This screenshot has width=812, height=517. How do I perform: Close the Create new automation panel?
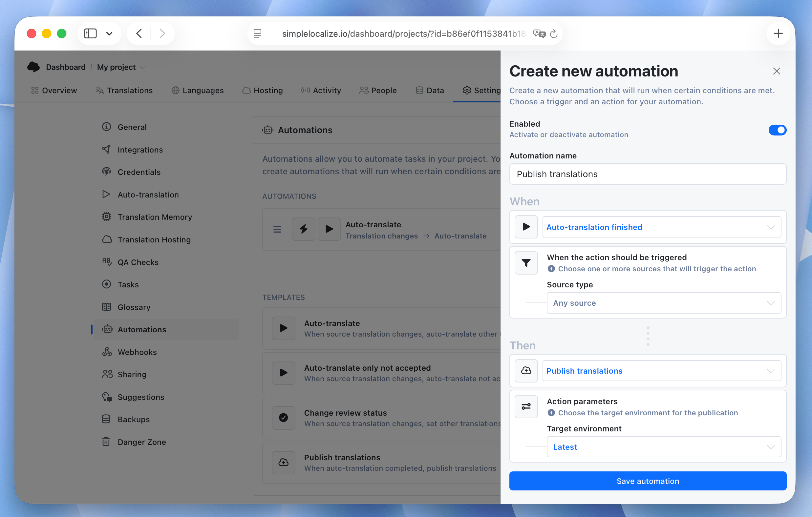click(x=777, y=71)
